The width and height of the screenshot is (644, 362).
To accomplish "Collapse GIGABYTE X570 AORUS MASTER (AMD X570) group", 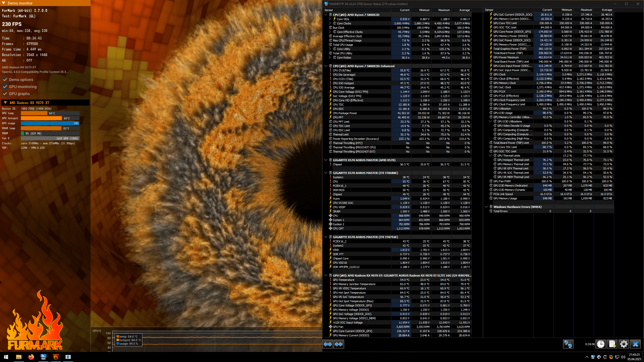I will pyautogui.click(x=326, y=160).
